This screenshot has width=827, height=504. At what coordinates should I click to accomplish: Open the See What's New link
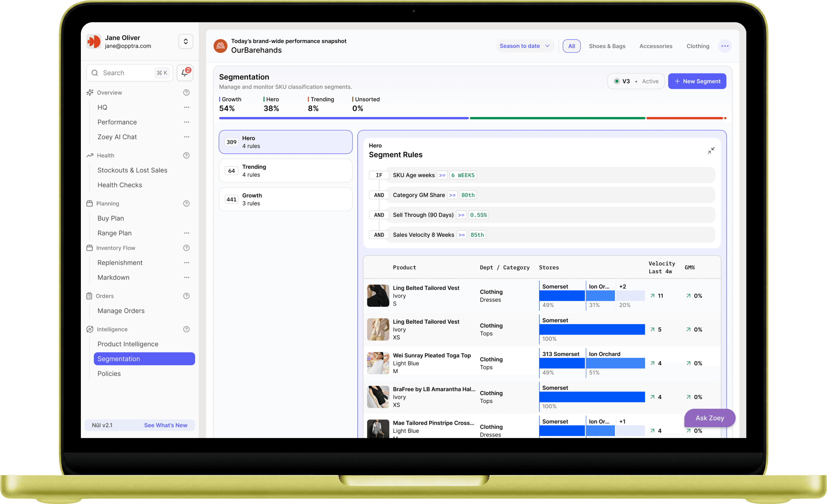click(x=166, y=426)
